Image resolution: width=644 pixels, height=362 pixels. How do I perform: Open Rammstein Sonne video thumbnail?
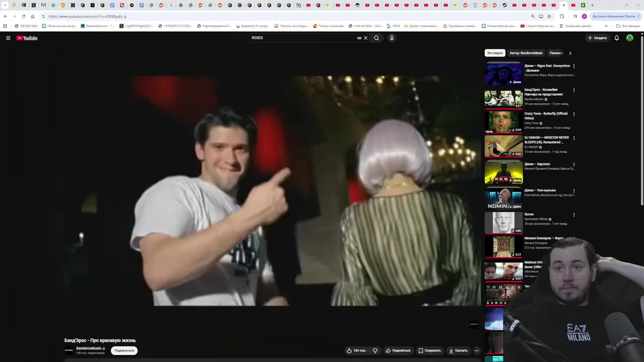(504, 223)
